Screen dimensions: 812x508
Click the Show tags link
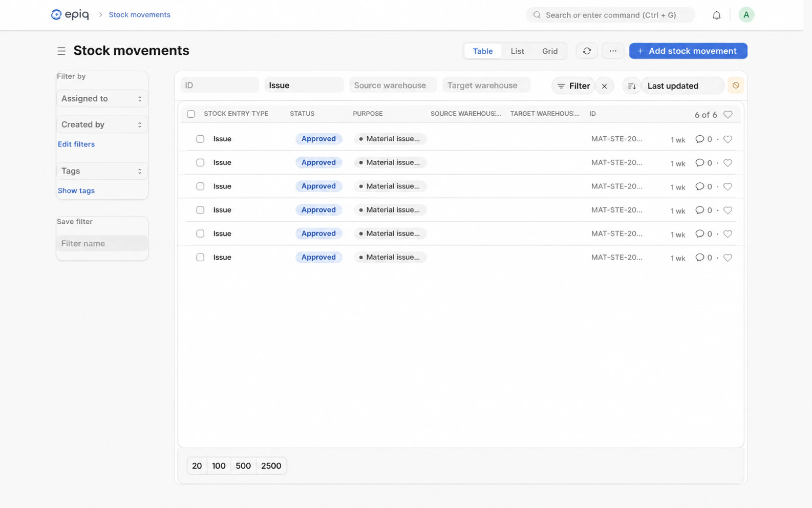(76, 190)
